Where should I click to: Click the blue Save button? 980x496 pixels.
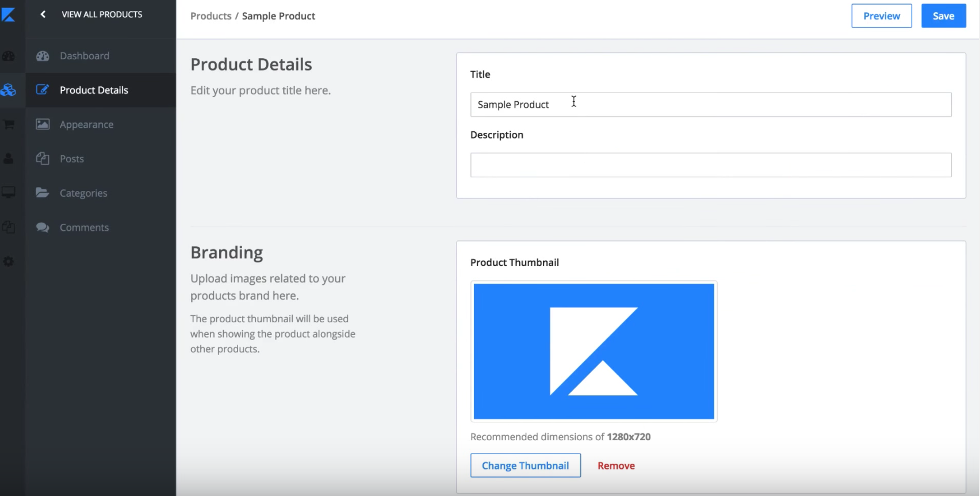[944, 16]
